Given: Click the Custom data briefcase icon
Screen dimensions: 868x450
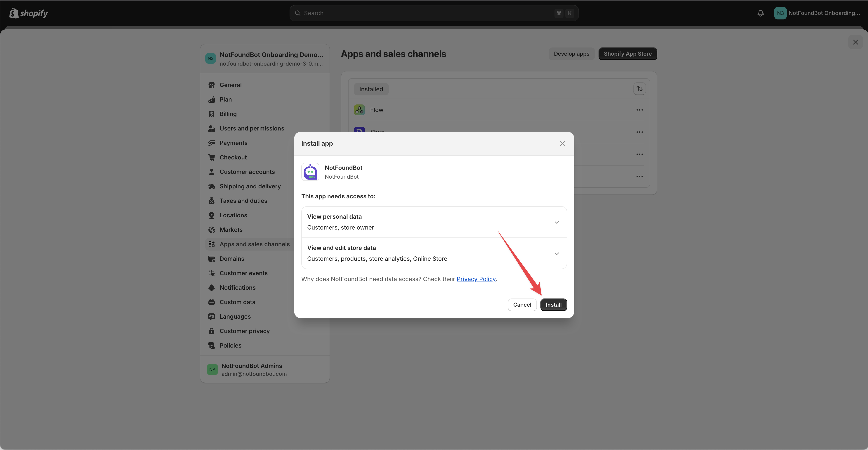Looking at the screenshot, I should coord(212,302).
